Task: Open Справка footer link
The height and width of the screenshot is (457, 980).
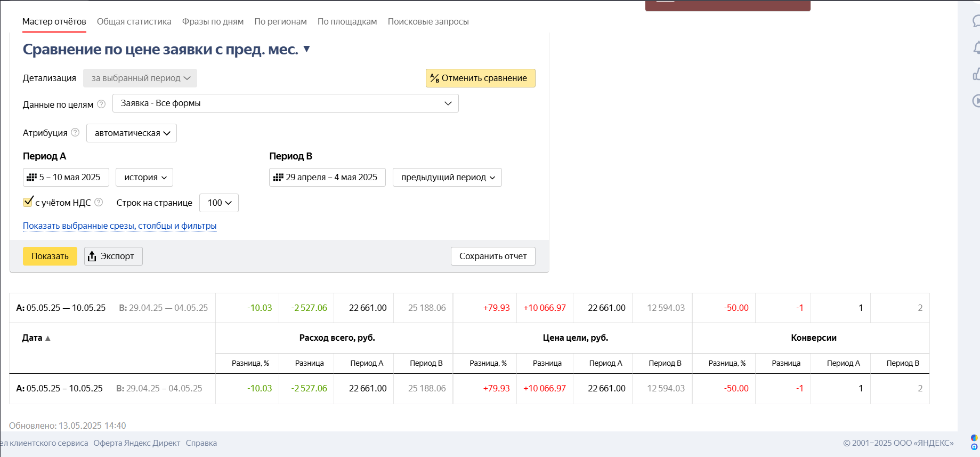Action: (x=201, y=443)
